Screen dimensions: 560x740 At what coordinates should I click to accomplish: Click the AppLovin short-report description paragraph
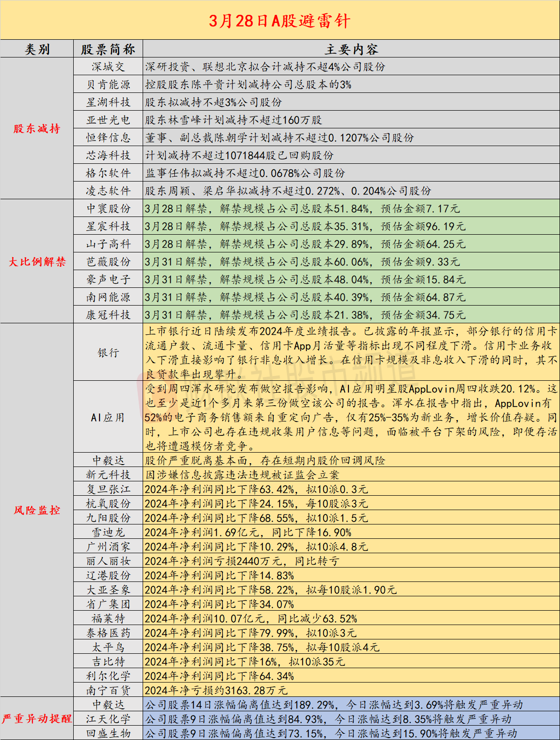click(x=351, y=417)
